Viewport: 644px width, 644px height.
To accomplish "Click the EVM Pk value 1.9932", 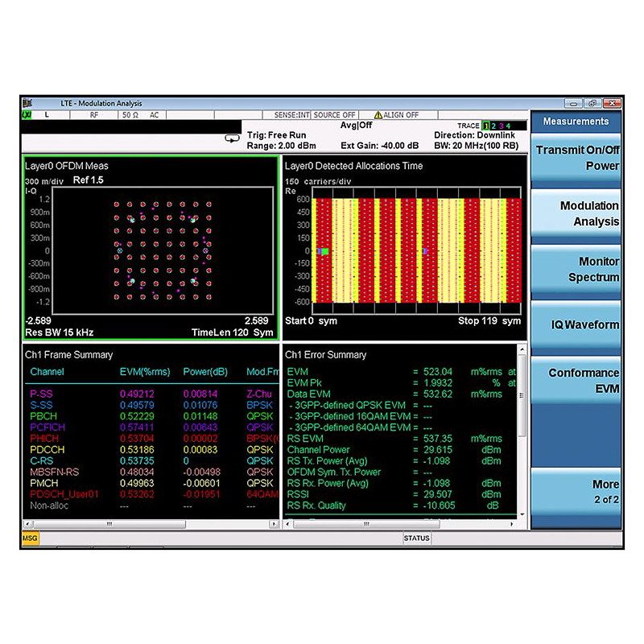I will [x=438, y=383].
